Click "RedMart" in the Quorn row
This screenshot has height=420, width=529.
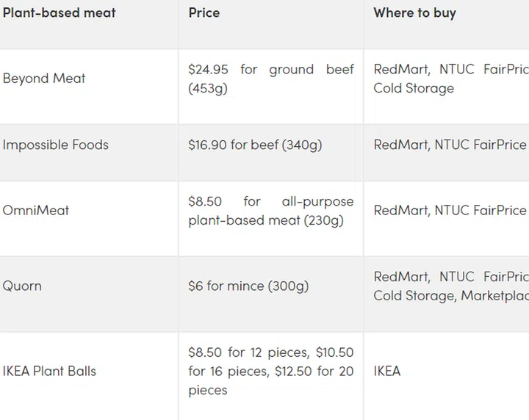(401, 277)
